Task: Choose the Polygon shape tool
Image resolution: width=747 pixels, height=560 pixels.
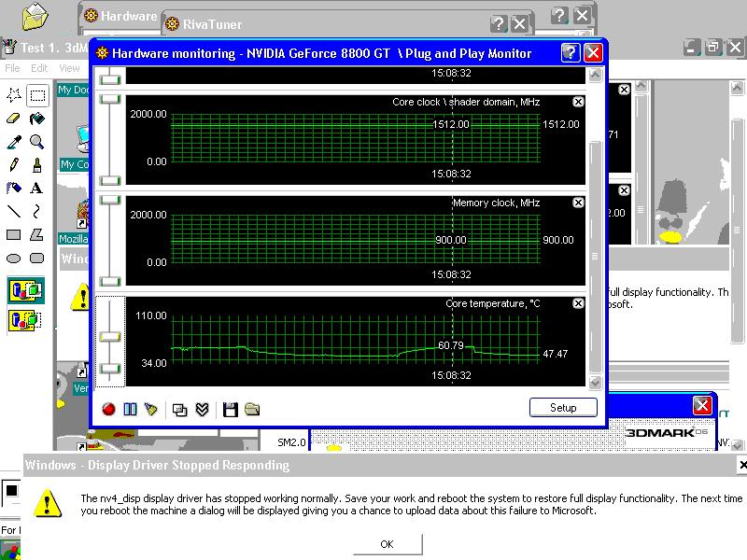Action: pyautogui.click(x=36, y=234)
